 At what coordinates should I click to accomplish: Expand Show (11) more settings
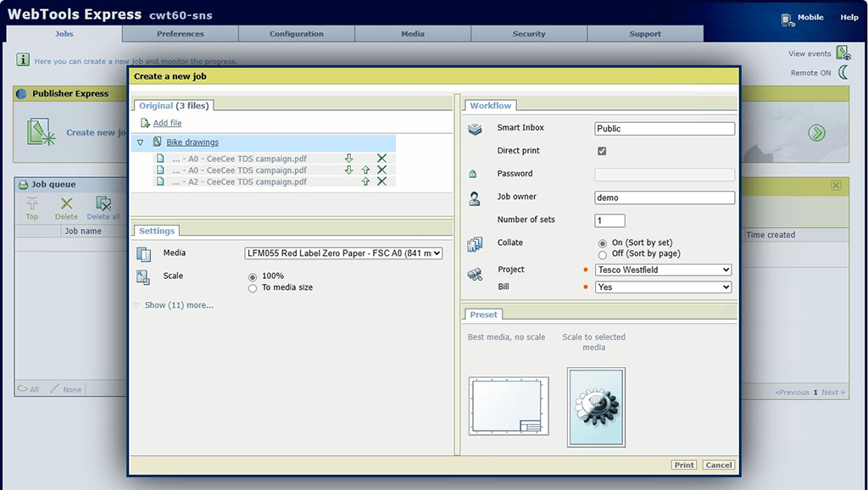click(x=178, y=305)
